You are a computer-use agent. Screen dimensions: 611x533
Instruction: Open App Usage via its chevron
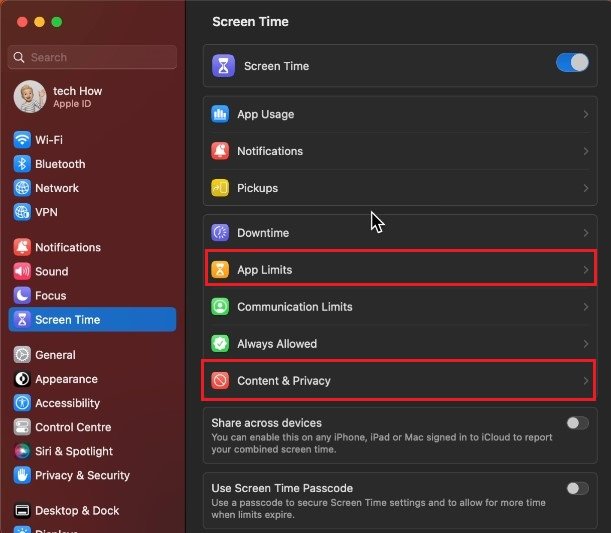point(586,114)
